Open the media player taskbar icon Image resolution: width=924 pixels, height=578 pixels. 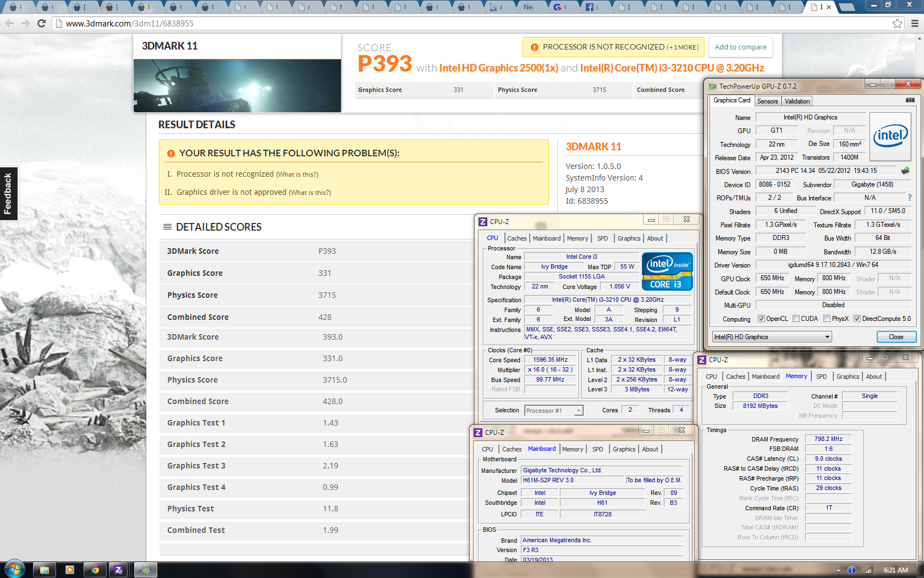[70, 570]
